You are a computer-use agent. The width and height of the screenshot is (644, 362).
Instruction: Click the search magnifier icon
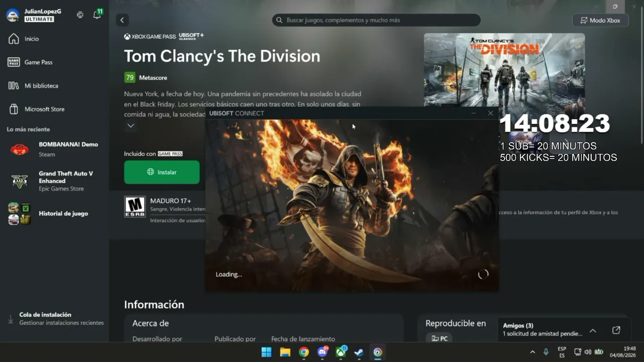(280, 20)
